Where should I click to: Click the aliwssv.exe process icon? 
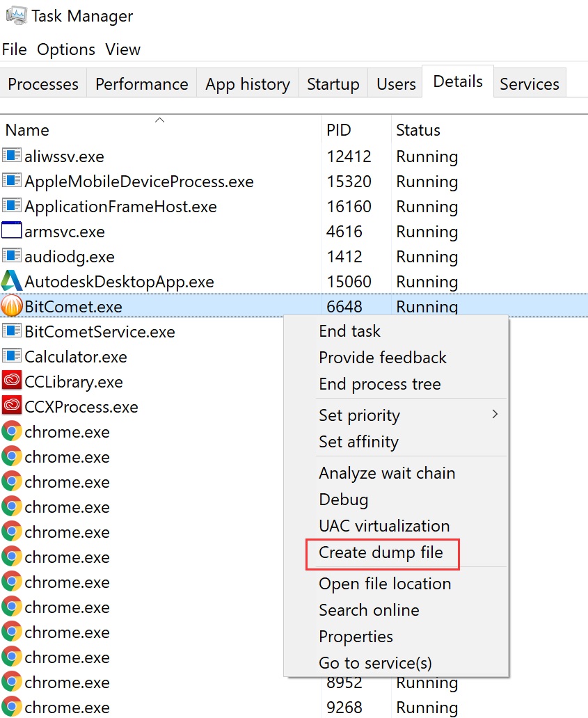11,155
